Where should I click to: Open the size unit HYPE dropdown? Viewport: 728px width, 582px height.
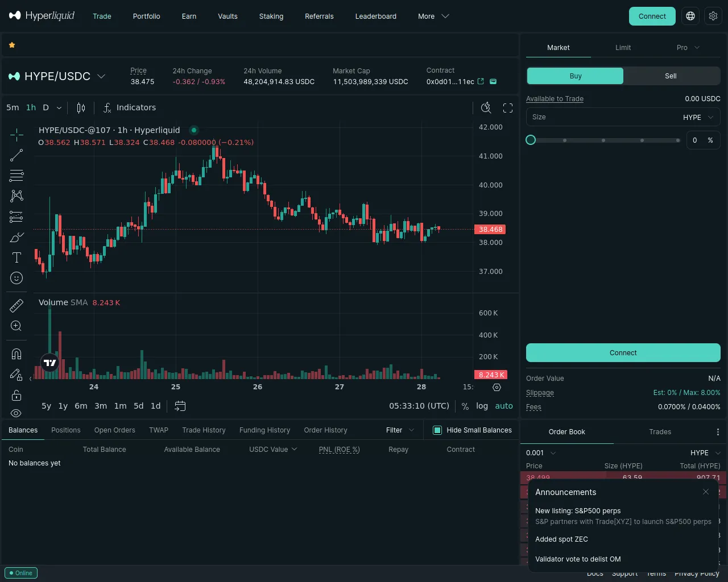698,117
